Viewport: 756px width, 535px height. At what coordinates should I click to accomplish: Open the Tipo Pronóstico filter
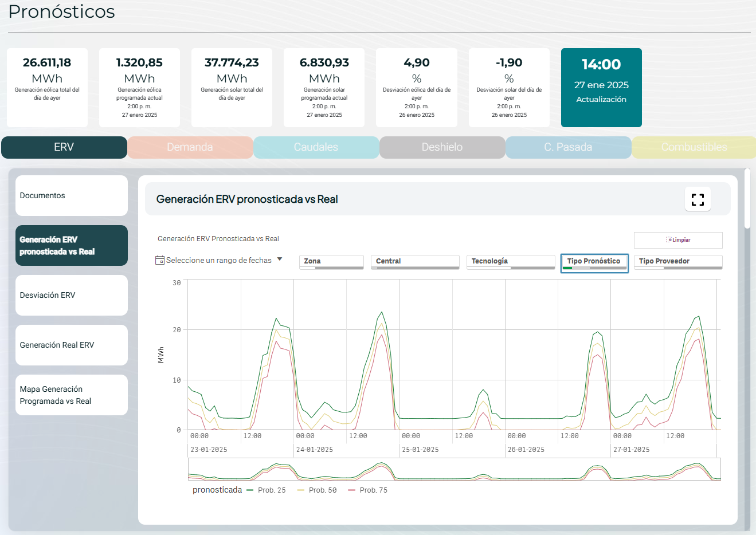pos(594,262)
